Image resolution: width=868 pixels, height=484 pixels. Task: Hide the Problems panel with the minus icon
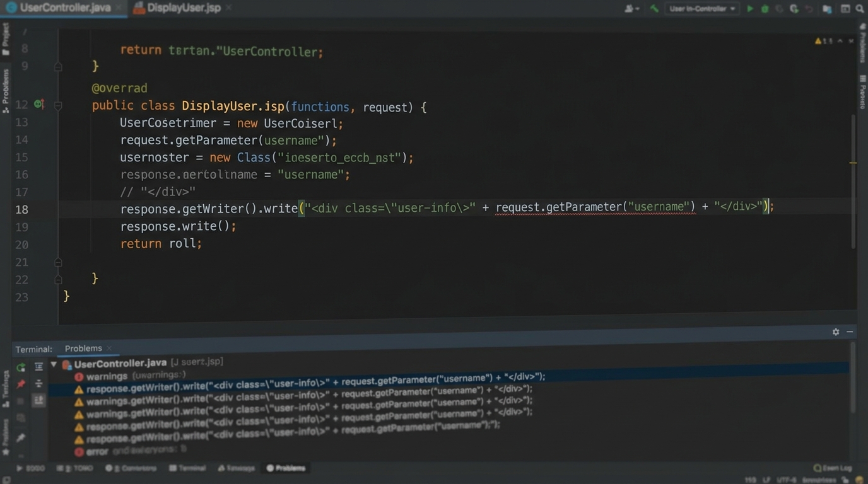(x=850, y=331)
